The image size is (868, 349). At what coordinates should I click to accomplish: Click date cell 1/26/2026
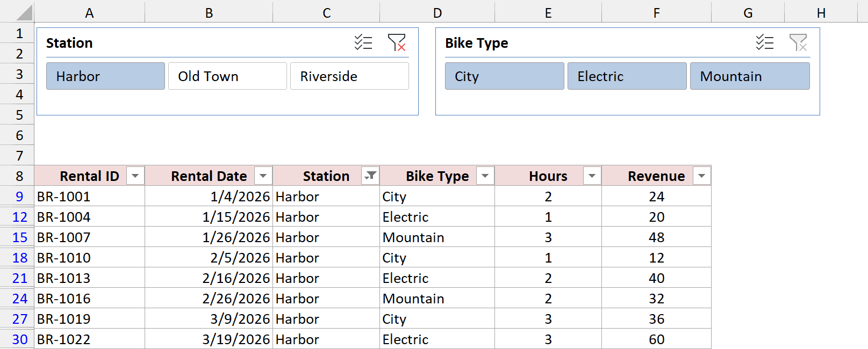[x=209, y=237]
